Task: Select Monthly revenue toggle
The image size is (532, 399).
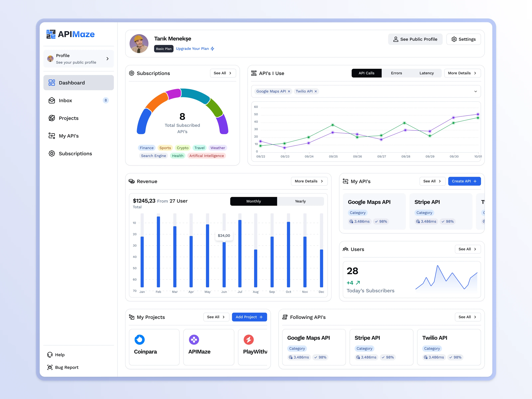Action: (x=254, y=201)
